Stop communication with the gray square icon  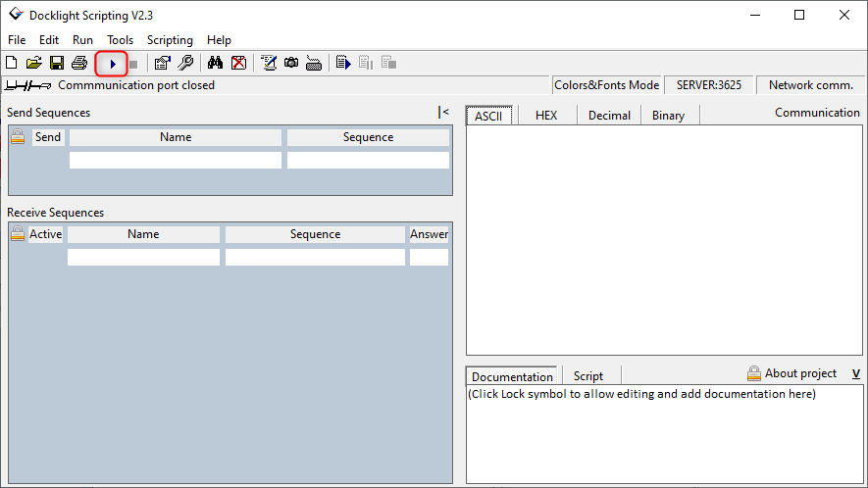133,65
